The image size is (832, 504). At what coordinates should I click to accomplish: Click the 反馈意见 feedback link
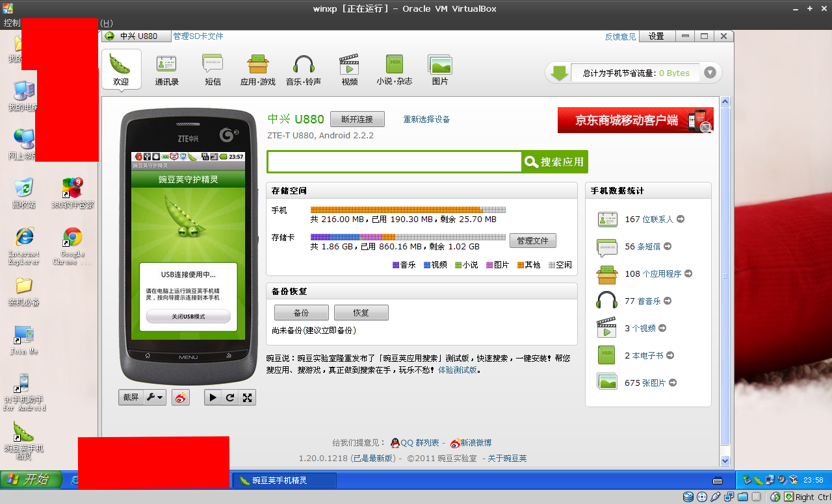[x=620, y=36]
